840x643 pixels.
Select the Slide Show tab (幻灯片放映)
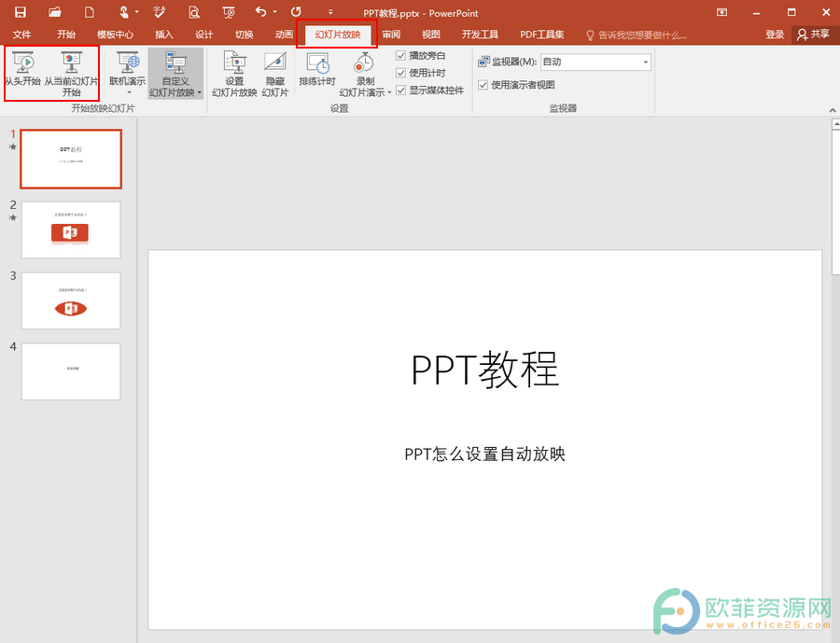click(x=338, y=35)
